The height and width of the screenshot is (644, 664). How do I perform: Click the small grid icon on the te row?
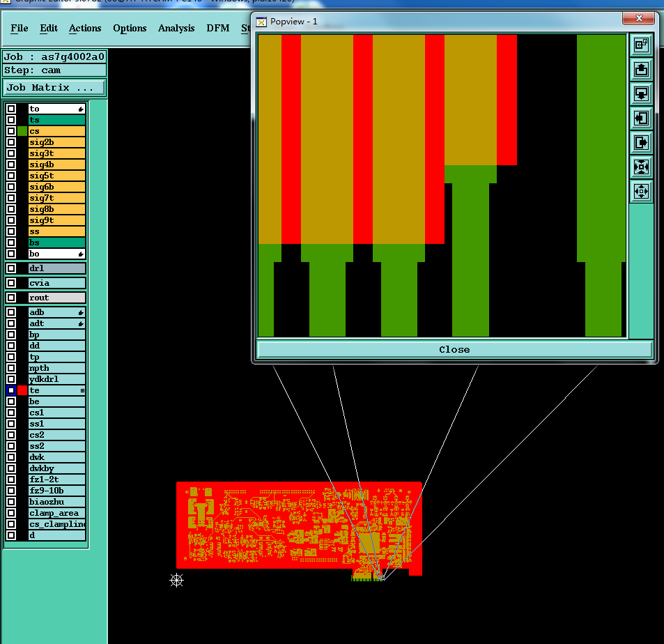pyautogui.click(x=83, y=390)
